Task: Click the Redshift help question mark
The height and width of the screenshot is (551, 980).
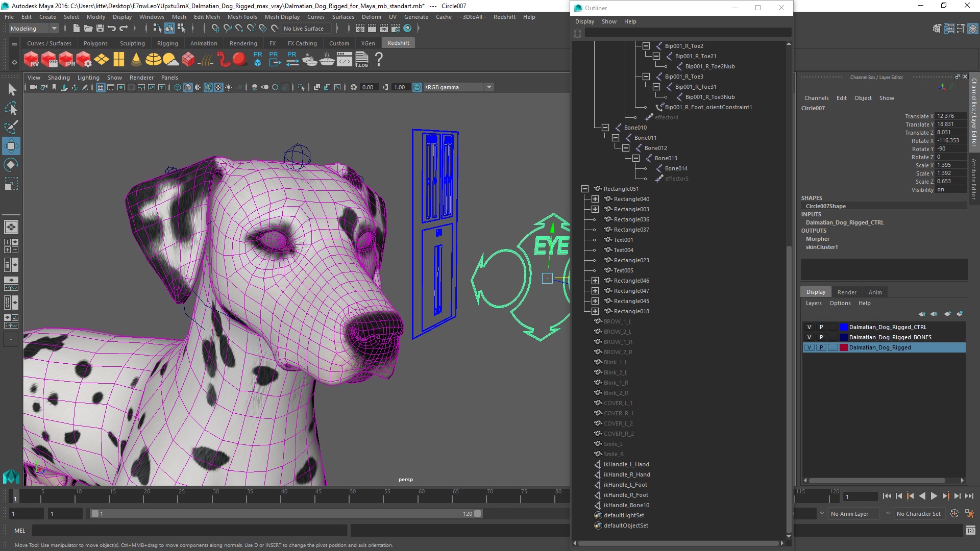Action: click(379, 60)
